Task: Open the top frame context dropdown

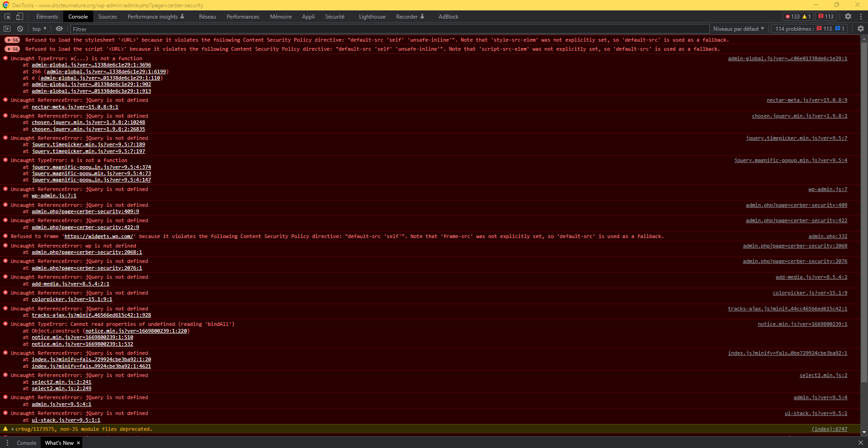Action: 39,28
